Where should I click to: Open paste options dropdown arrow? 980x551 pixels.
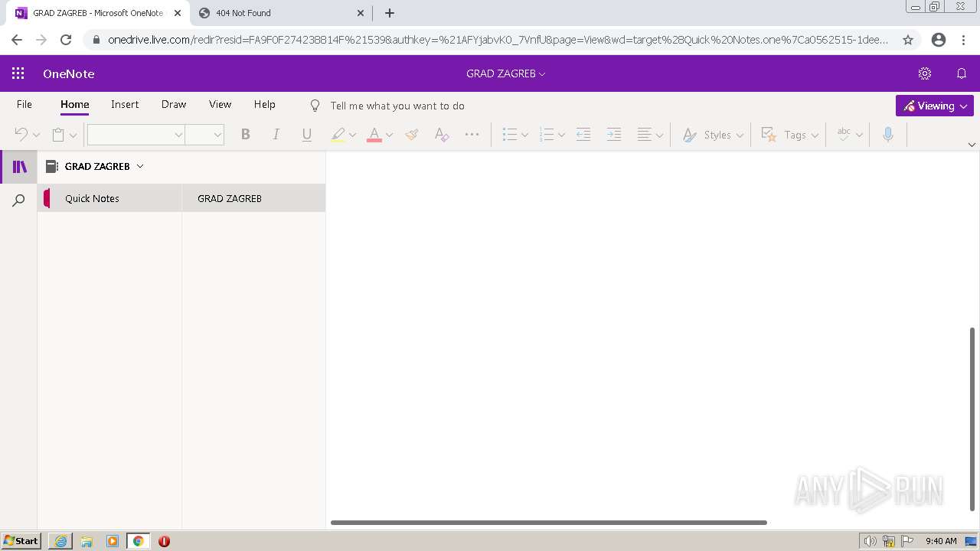[x=73, y=135]
